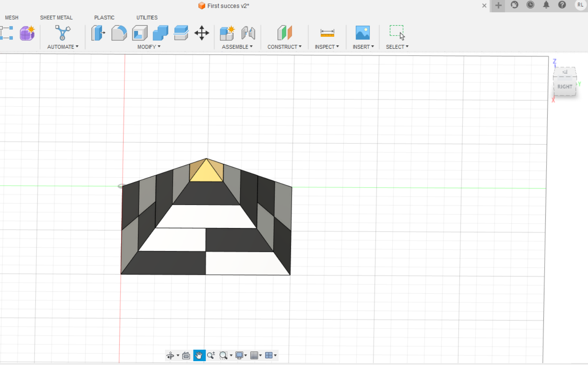Click the Joint tool icon
The image size is (588, 365).
pos(248,33)
